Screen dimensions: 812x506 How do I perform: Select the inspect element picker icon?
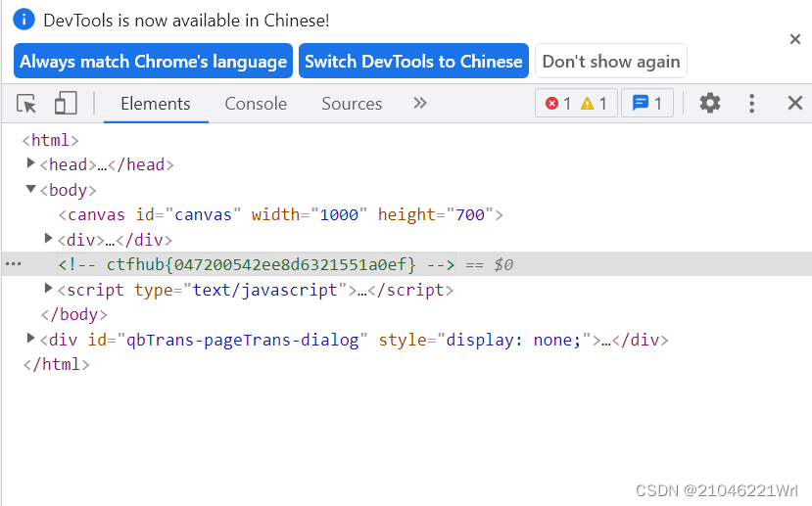[26, 104]
